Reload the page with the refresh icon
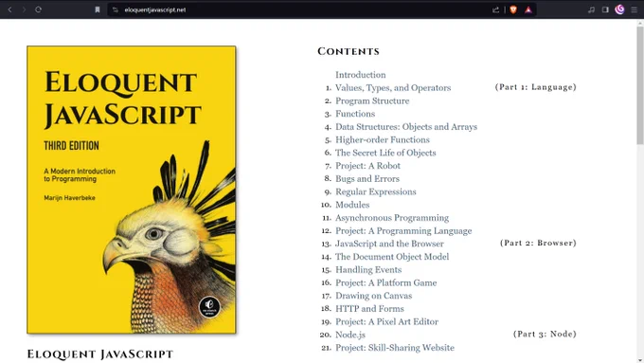 click(38, 9)
